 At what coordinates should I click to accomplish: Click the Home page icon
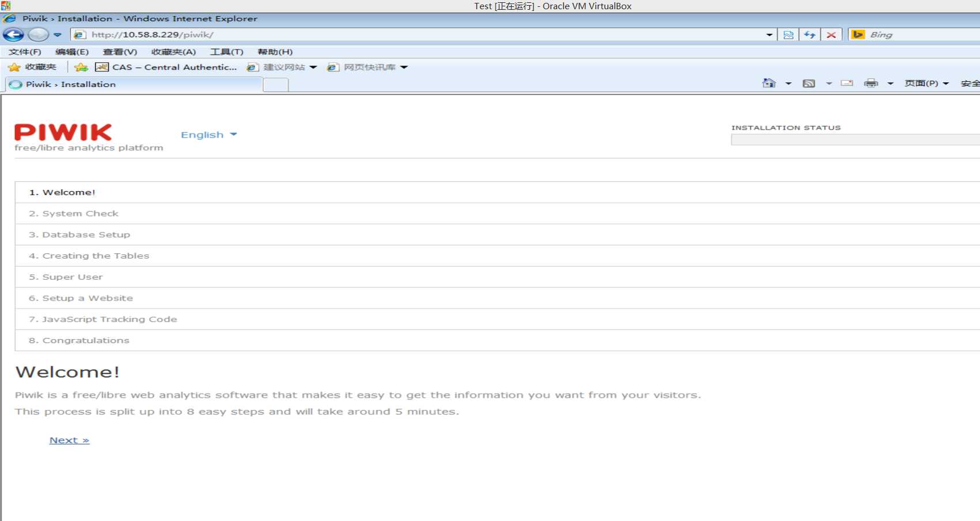(x=769, y=83)
